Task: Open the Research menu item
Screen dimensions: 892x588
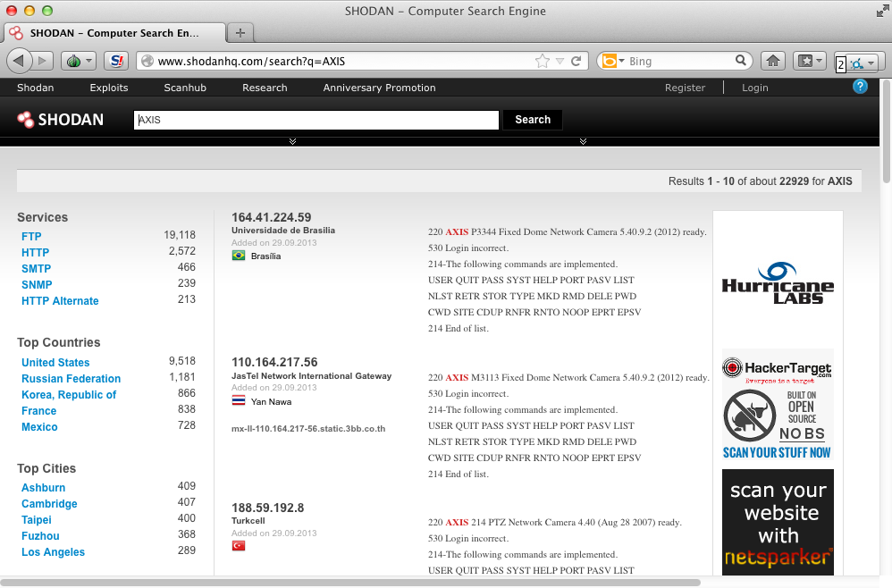Action: [x=265, y=88]
